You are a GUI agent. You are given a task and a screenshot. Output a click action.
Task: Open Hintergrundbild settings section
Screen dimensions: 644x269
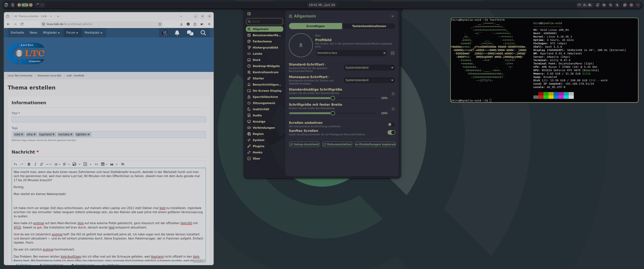coord(265,48)
